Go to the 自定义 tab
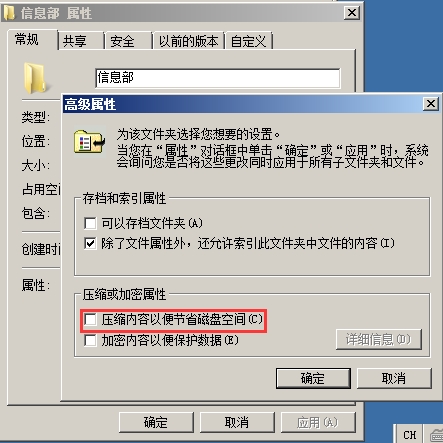This screenshot has width=443, height=443. point(249,41)
